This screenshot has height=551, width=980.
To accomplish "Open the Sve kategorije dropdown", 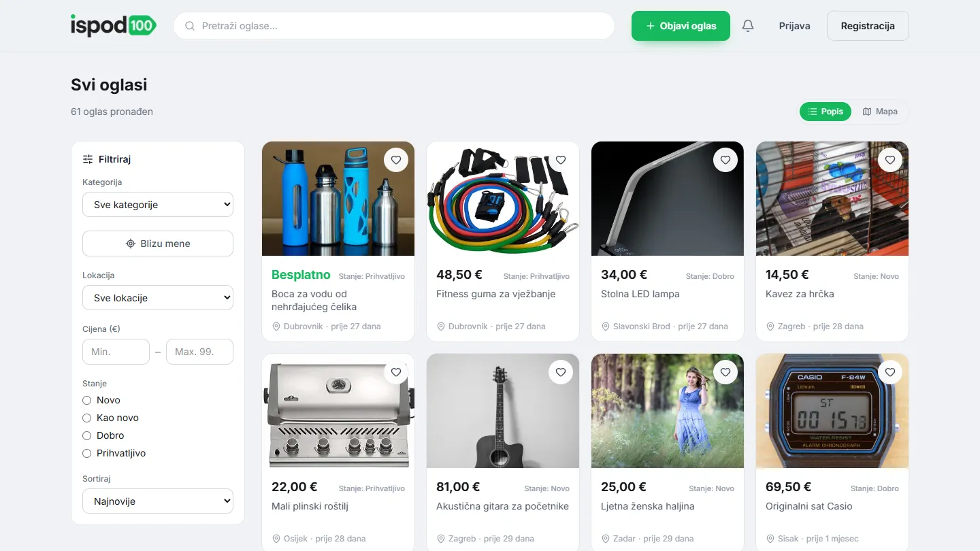I will coord(158,205).
